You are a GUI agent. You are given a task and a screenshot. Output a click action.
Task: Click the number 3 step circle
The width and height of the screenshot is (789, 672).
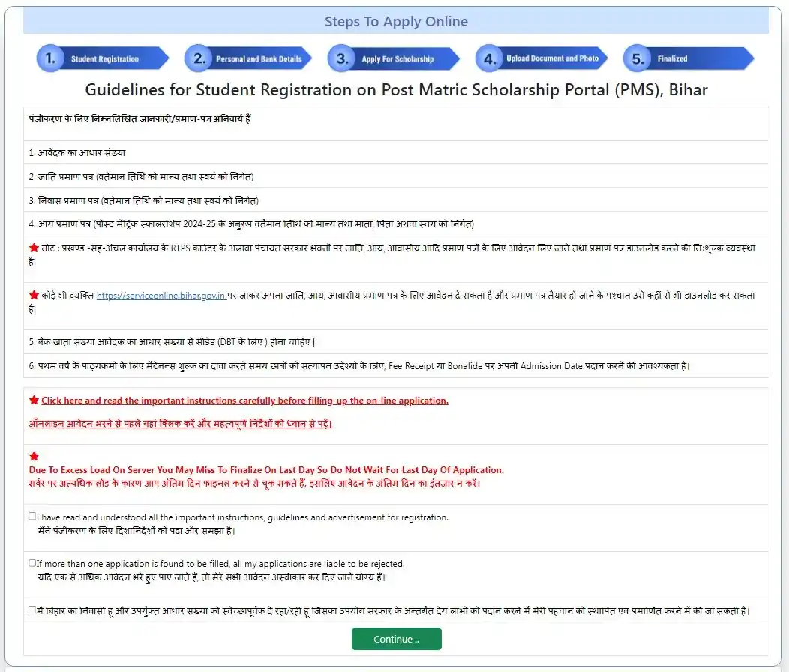click(x=340, y=58)
